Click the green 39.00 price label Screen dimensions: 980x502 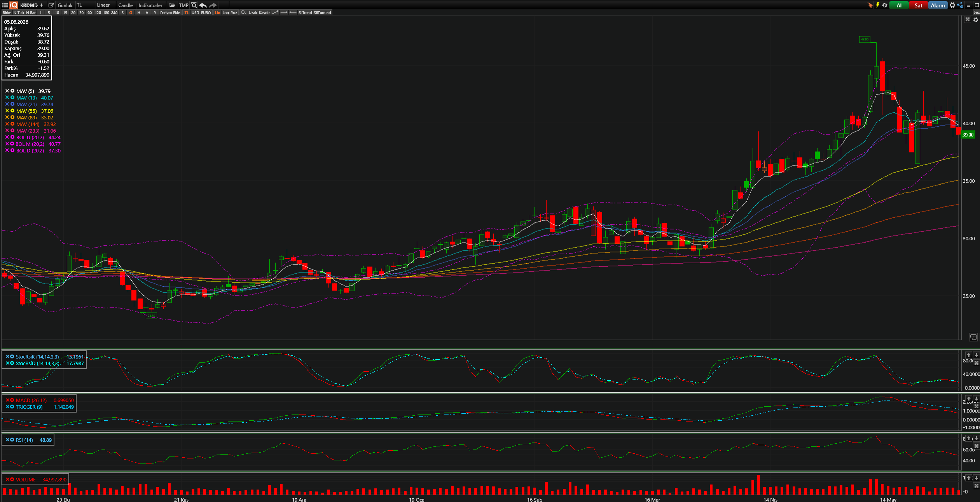(968, 135)
